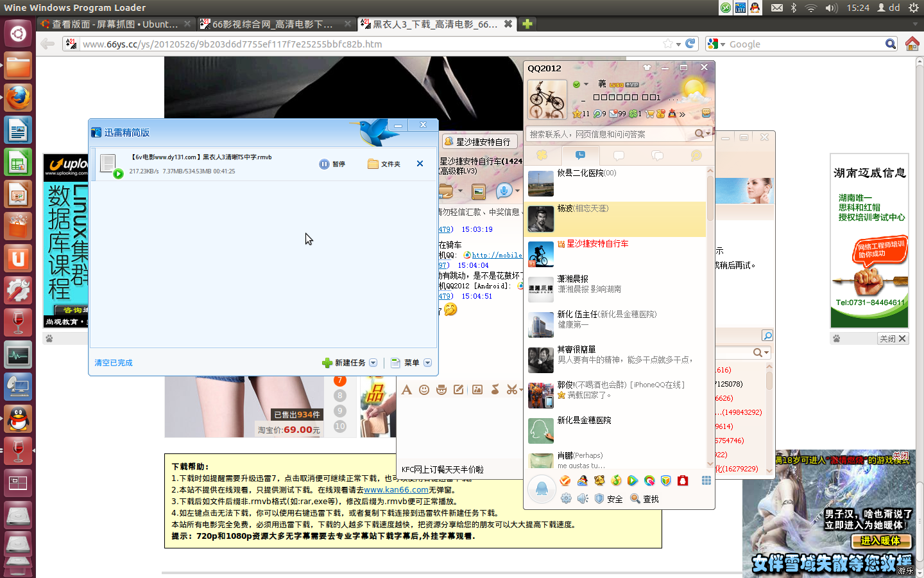The width and height of the screenshot is (924, 578).
Task: Switch to the double chat bubbles group tab
Action: click(x=657, y=155)
